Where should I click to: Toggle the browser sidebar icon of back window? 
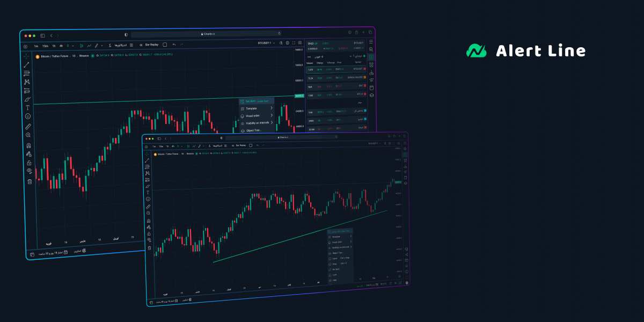pyautogui.click(x=42, y=36)
